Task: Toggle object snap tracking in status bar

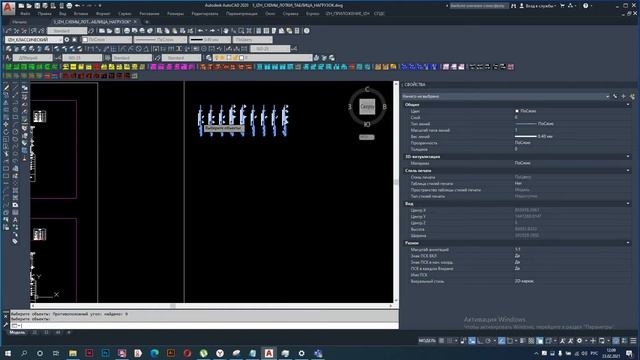Action: pyautogui.click(x=502, y=340)
